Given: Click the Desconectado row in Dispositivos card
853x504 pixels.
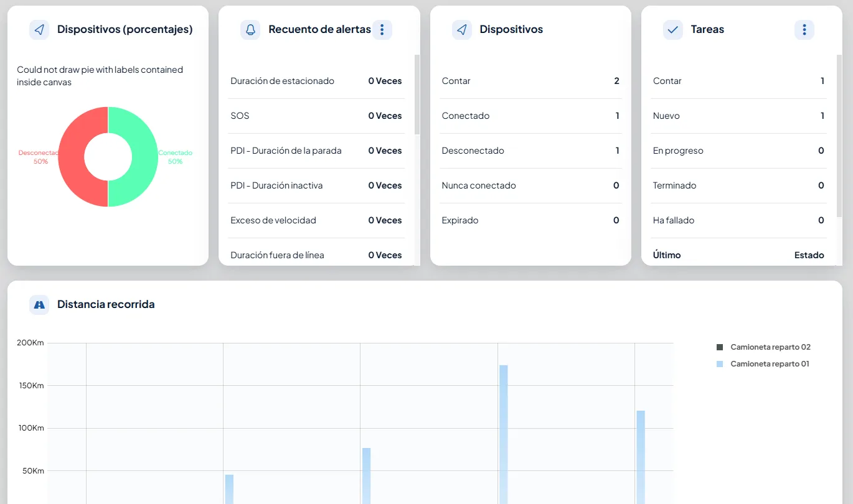Looking at the screenshot, I should (530, 151).
